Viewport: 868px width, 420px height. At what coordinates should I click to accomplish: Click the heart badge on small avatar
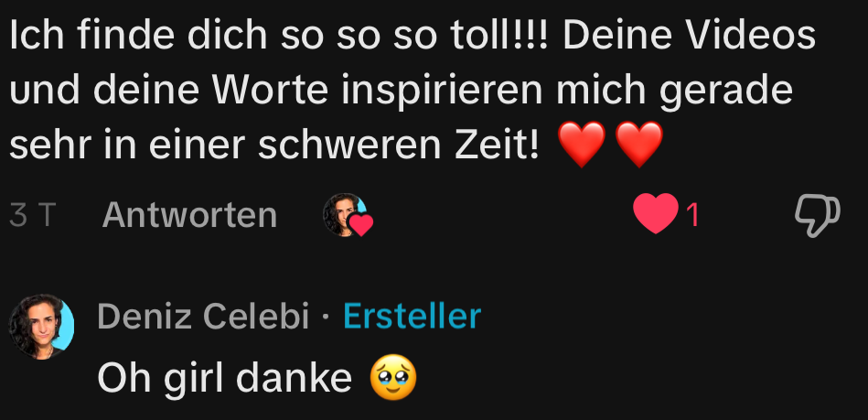[x=362, y=225]
